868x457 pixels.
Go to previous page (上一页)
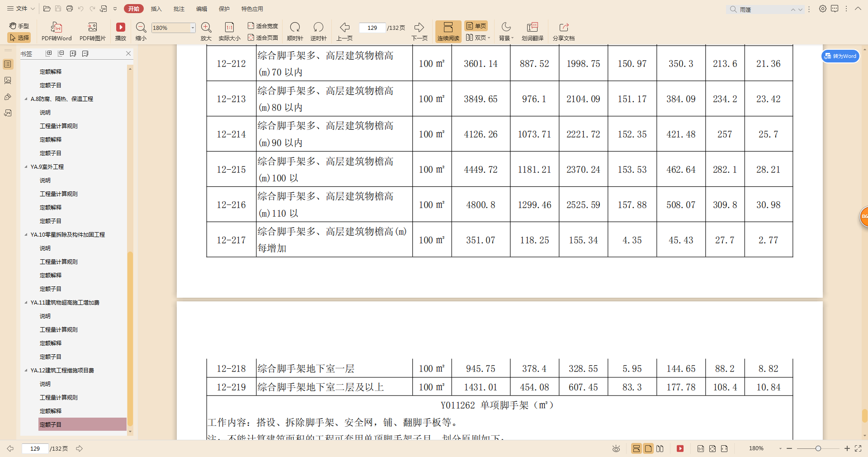pos(344,31)
